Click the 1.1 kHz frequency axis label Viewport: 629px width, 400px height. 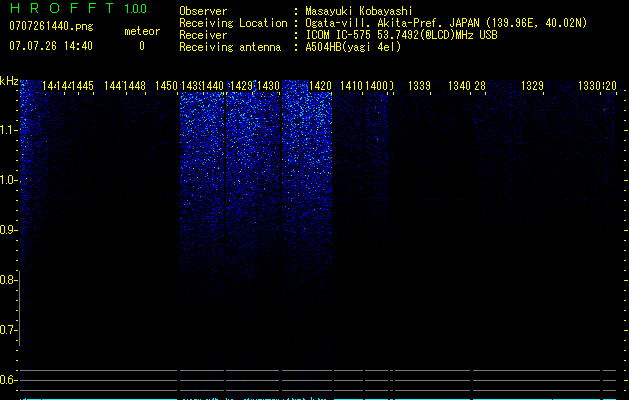tap(8, 130)
